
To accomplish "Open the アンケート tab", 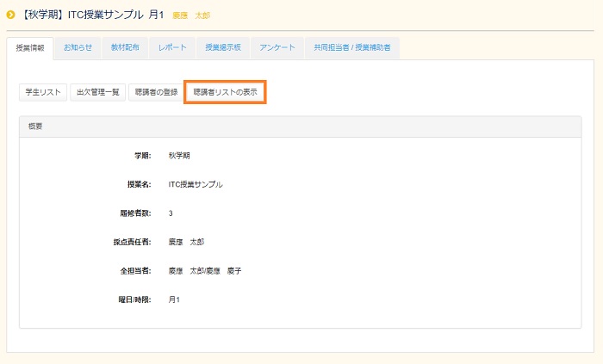I will point(277,48).
